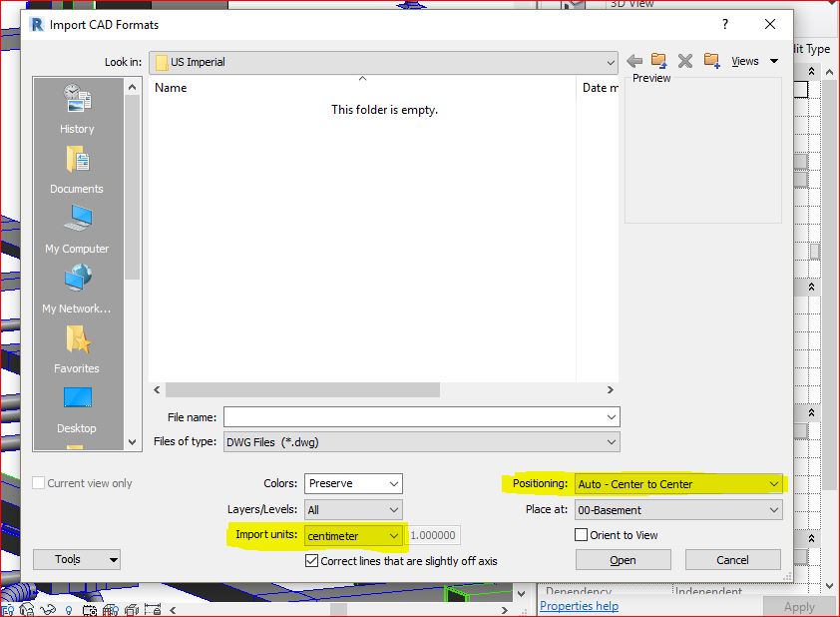Toggle Reveal Hidden Elements lightbulb
This screenshot has width=840, height=617.
(x=69, y=609)
